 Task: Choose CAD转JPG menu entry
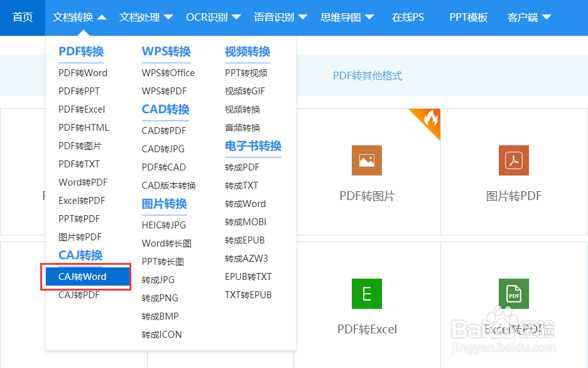163,149
